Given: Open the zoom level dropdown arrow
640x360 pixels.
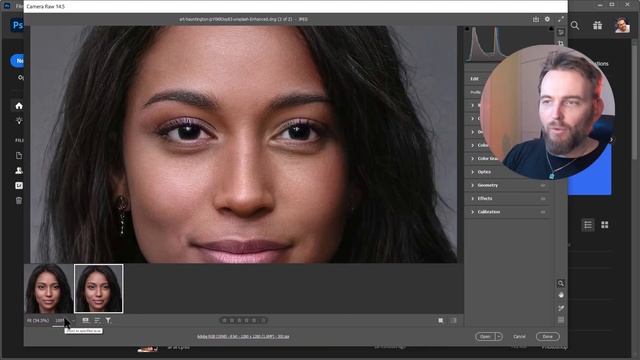Looking at the screenshot, I should [73, 321].
